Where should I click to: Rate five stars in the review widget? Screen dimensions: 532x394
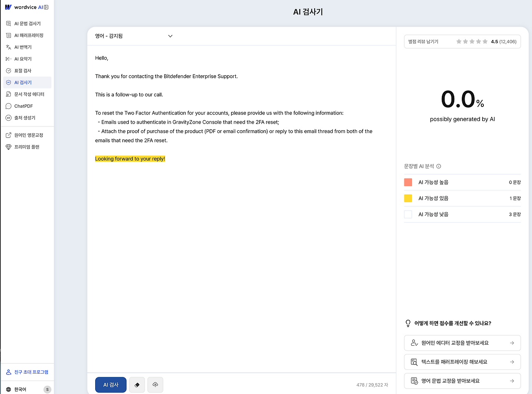tap(485, 42)
